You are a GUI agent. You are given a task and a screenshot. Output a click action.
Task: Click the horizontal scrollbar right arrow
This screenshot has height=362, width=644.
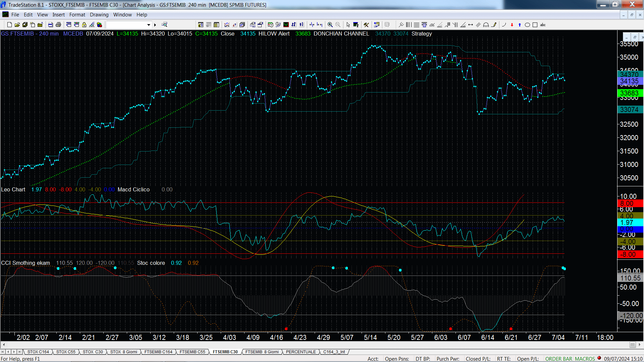point(640,345)
